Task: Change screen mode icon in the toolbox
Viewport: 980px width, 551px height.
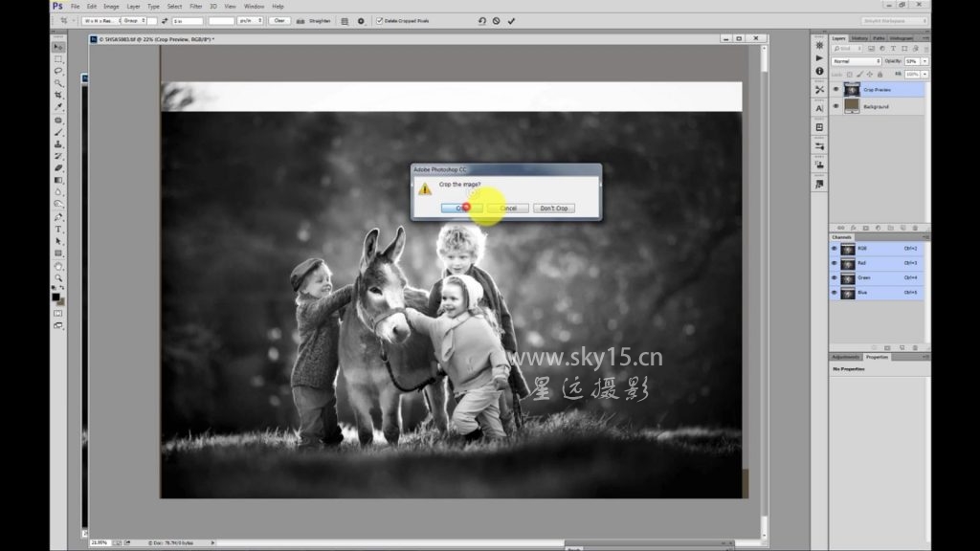Action: click(x=58, y=325)
